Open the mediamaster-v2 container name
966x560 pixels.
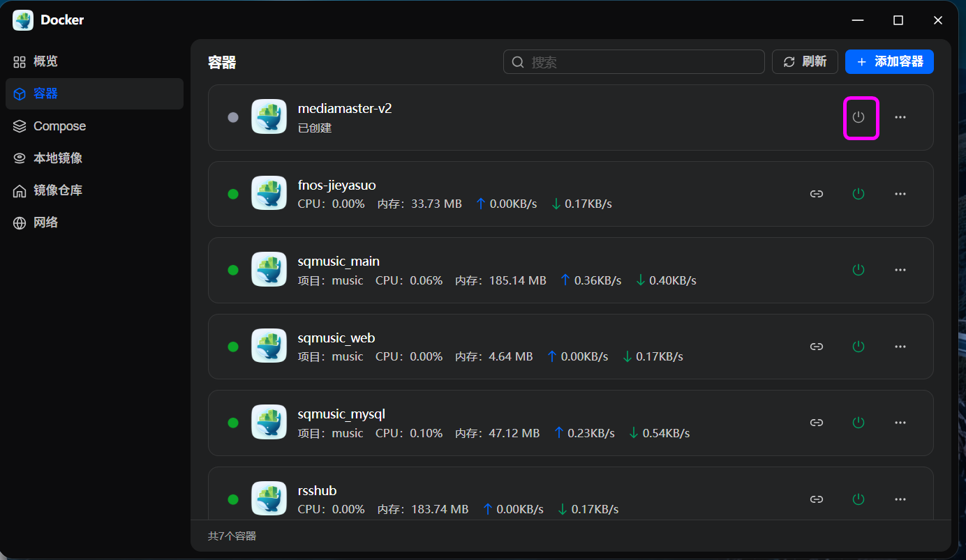(345, 109)
